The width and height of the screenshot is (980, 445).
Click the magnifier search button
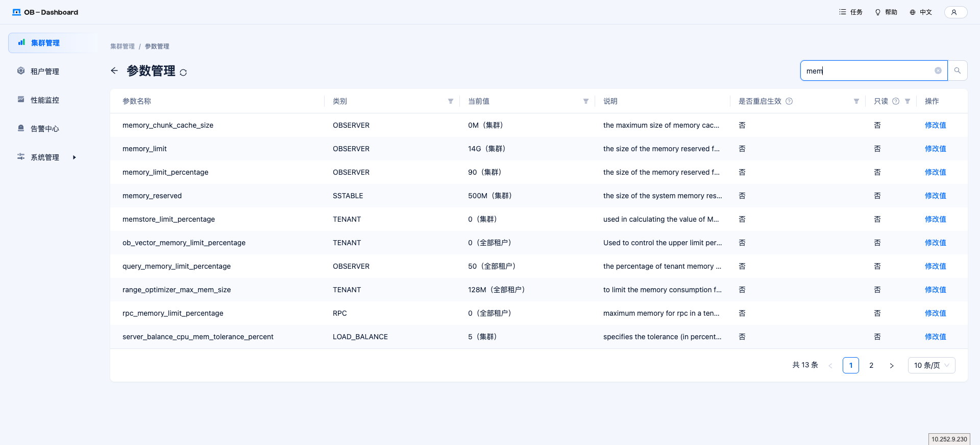click(958, 71)
